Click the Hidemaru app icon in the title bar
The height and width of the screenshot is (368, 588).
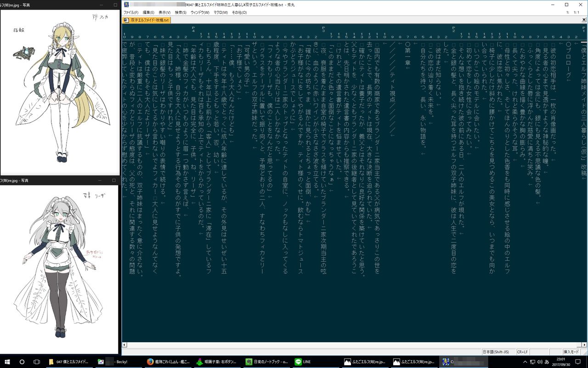coord(126,5)
